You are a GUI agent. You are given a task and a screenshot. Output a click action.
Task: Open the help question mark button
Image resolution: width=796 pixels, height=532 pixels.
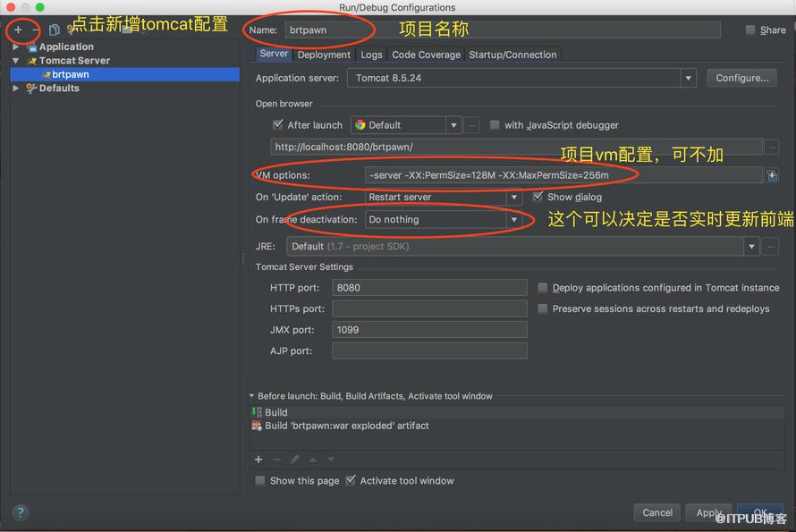click(x=20, y=512)
